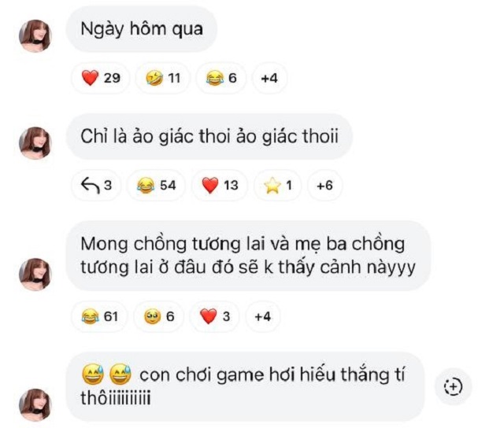The image size is (504, 428).
Task: Click the Chỉ là ảo giác thoi message bubble
Action: [x=209, y=136]
